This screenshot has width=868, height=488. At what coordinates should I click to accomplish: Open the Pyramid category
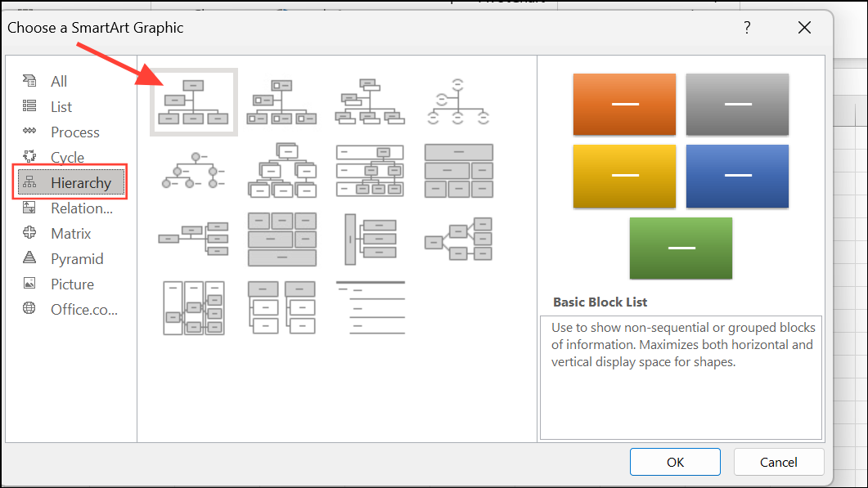[77, 258]
